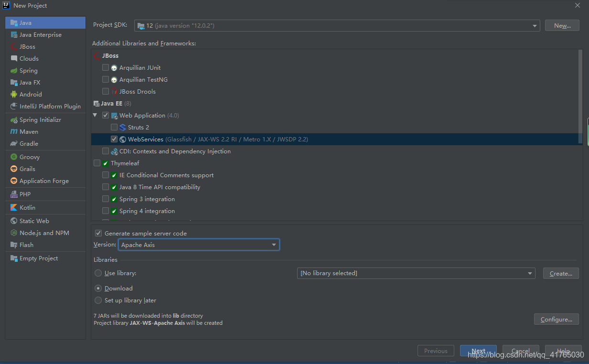Collapse the Web Application tree node

[95, 115]
